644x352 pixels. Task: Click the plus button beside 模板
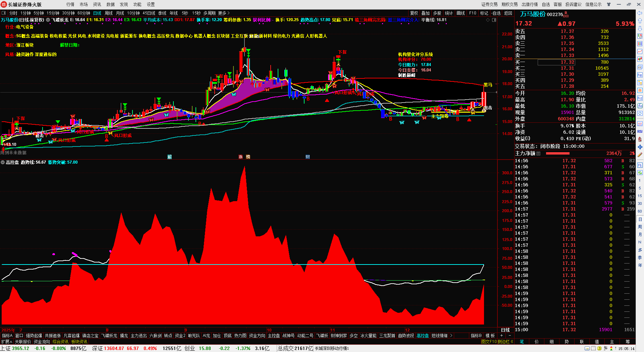pos(502,336)
